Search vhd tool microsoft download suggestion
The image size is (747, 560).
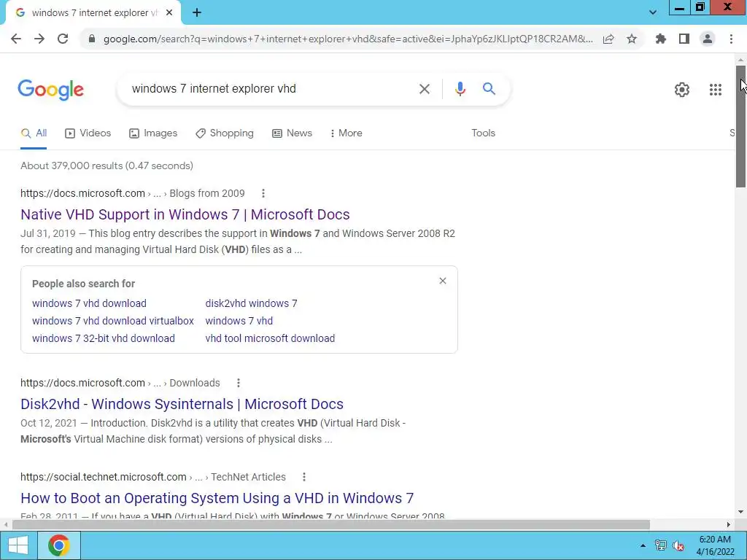270,338
